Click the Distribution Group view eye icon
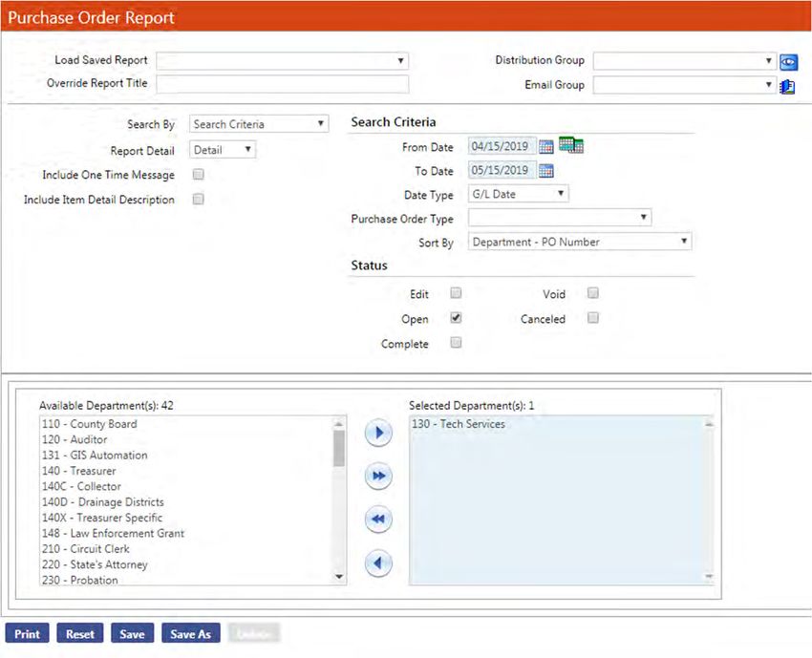Viewport: 812px width, 658px height. tap(788, 62)
